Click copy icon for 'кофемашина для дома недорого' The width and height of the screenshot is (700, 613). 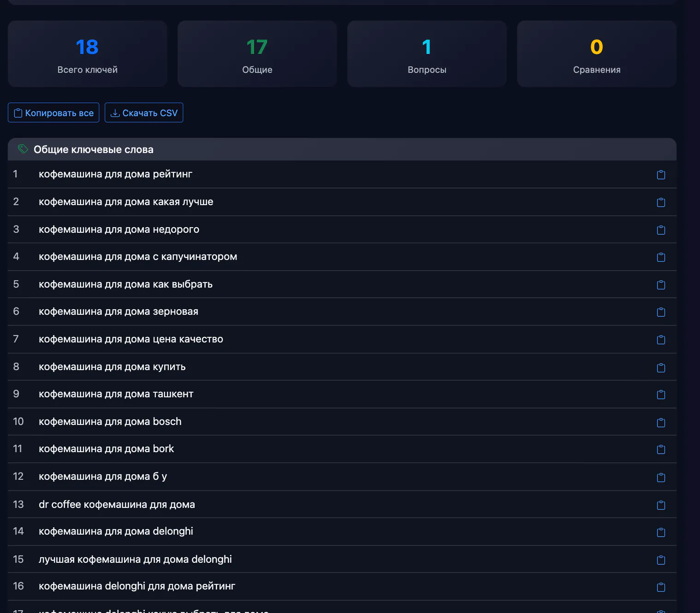[661, 230]
